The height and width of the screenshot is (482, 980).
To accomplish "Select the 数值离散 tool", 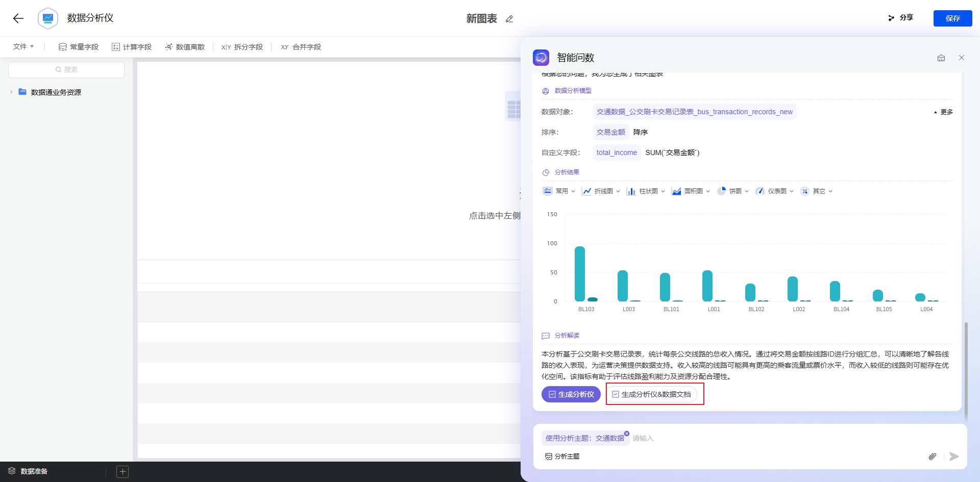I will [x=185, y=47].
